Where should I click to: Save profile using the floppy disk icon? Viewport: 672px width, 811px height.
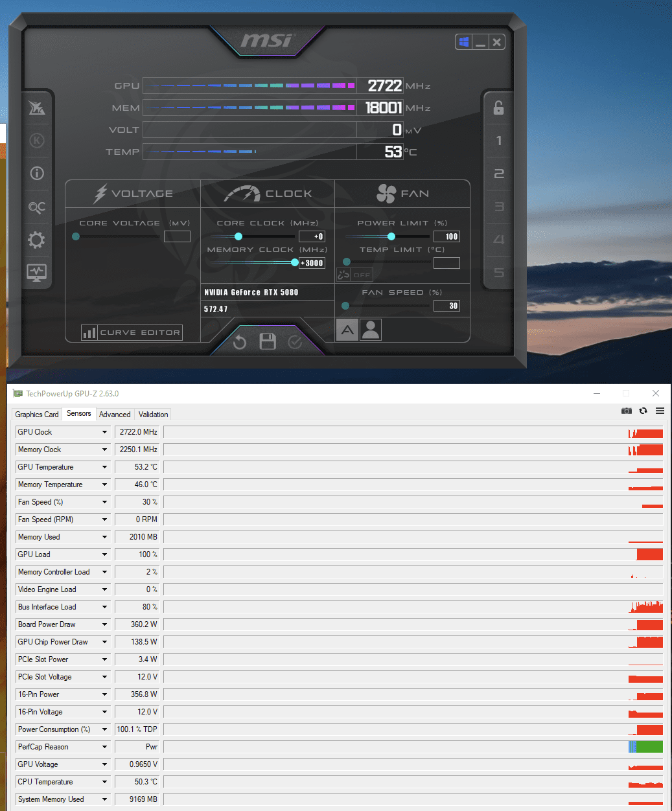(268, 341)
